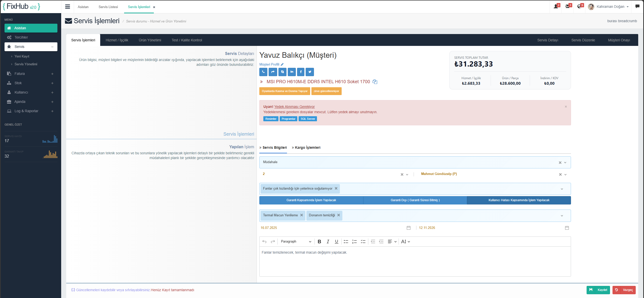Dismiss the backup warning alert

click(566, 107)
